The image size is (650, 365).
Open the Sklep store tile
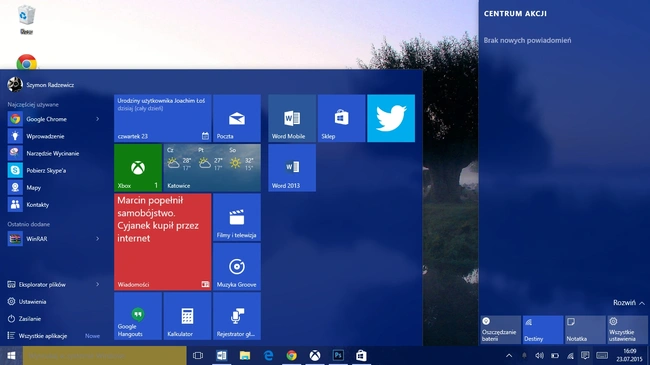[342, 118]
